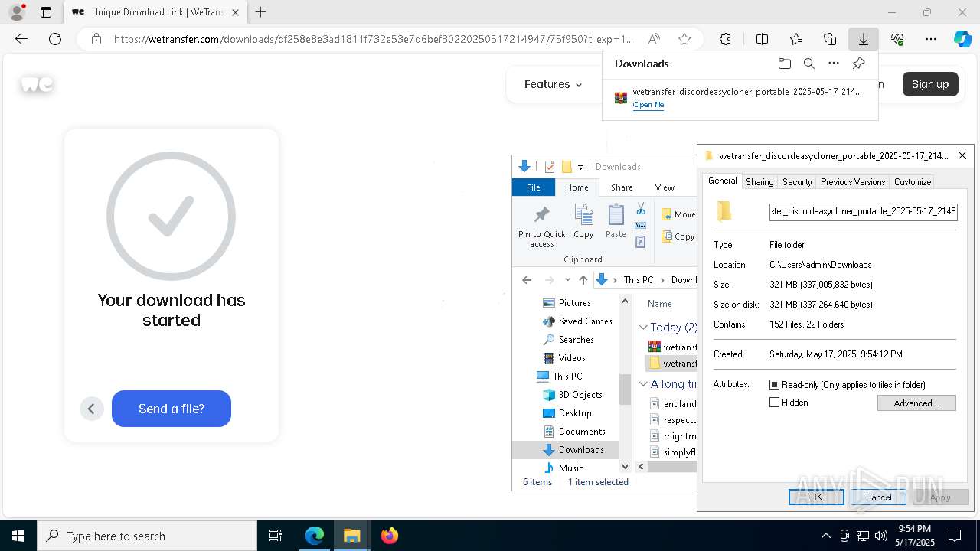Go up one folder level in Explorer
The height and width of the screenshot is (551, 980).
[583, 280]
